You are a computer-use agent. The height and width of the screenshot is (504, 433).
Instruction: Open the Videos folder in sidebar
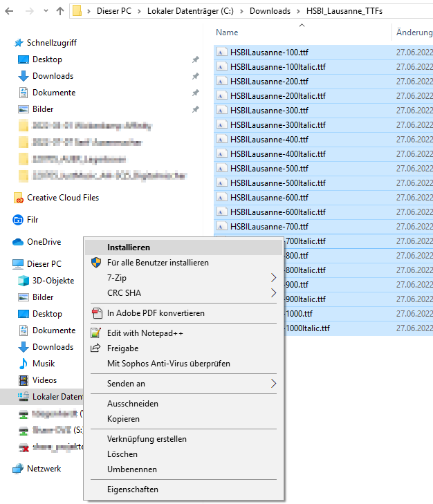click(x=44, y=380)
